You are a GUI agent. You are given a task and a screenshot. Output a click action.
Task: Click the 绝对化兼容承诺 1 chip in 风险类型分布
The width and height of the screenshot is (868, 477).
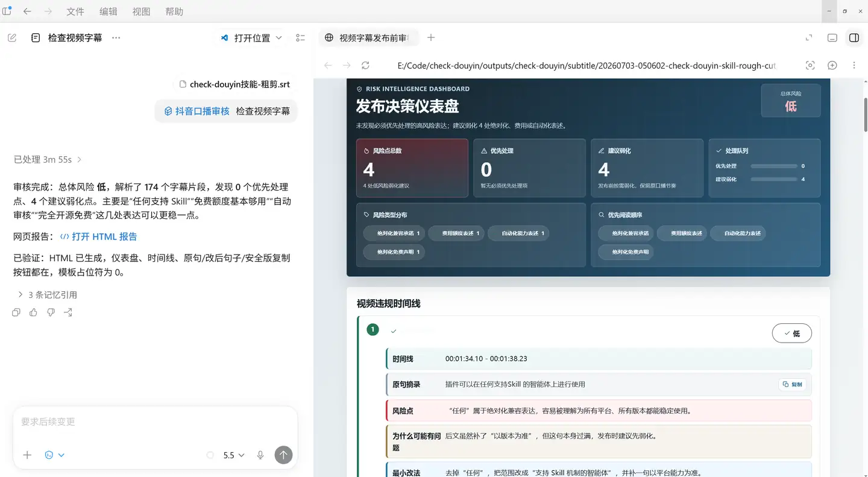point(394,233)
